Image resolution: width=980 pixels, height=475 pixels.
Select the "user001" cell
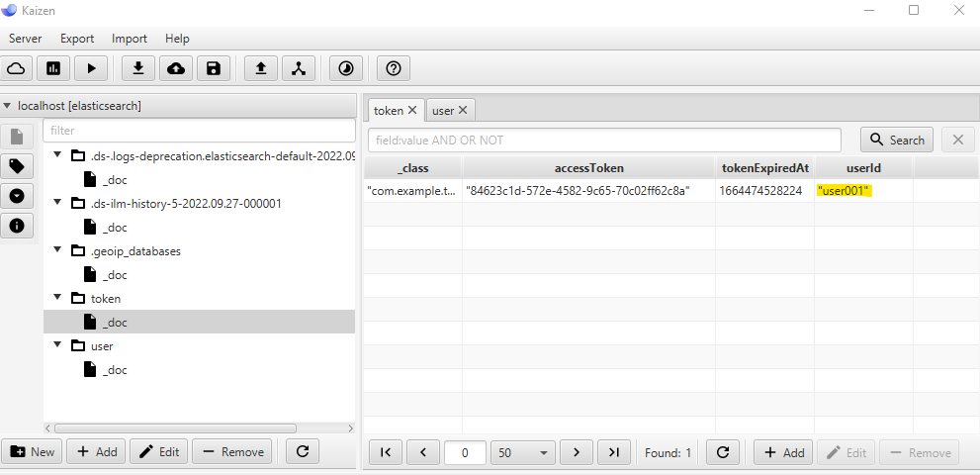coord(863,191)
